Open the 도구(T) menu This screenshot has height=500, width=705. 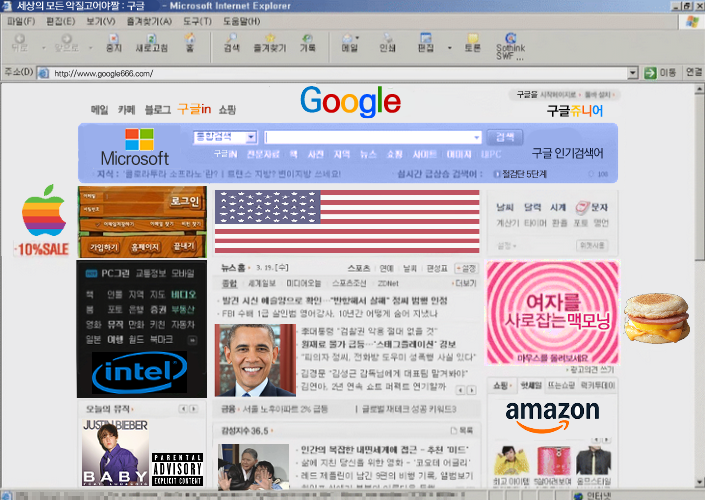(197, 21)
